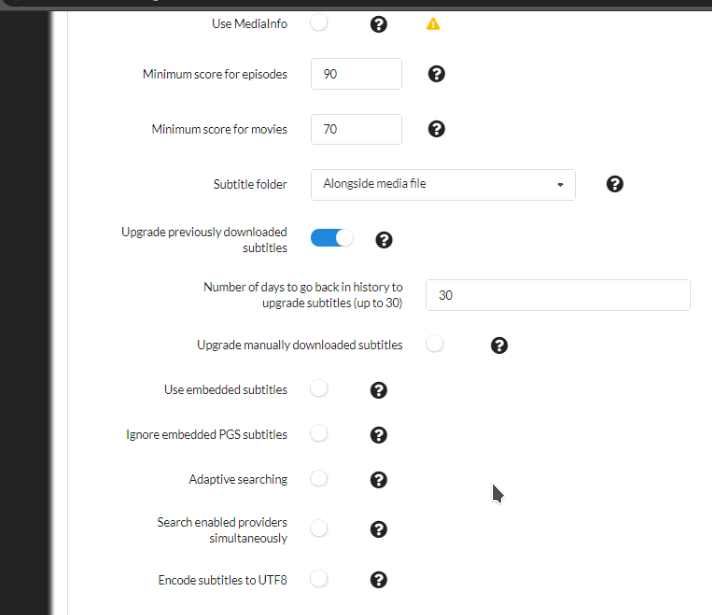This screenshot has width=712, height=615.
Task: Click the 'Subtitle folder' label
Action: pyautogui.click(x=250, y=184)
